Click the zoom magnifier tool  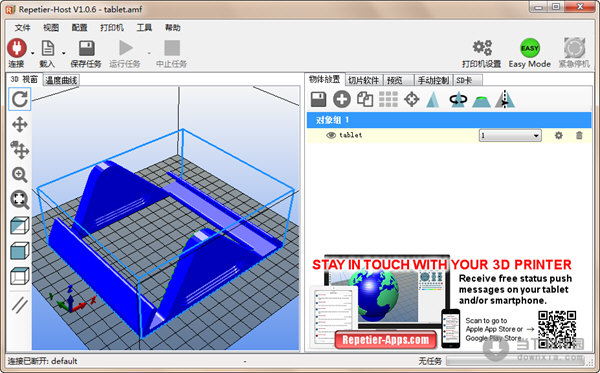pos(20,175)
